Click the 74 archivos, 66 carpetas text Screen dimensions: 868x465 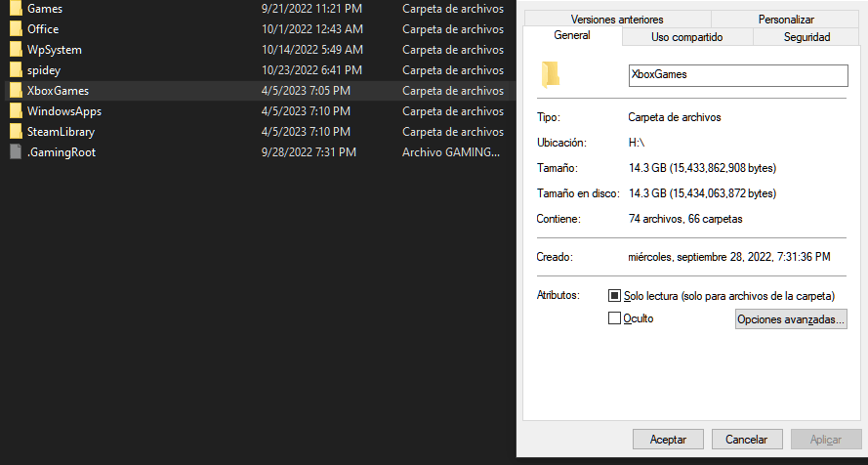(685, 219)
